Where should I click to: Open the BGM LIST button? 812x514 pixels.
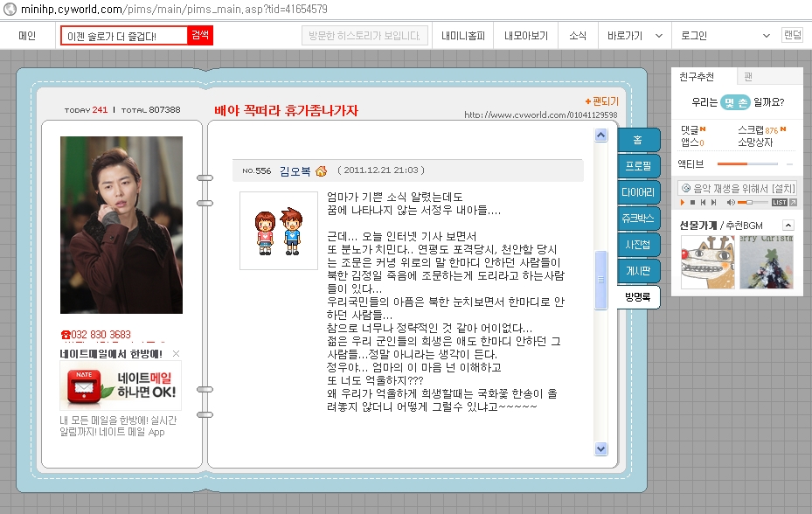pos(780,203)
